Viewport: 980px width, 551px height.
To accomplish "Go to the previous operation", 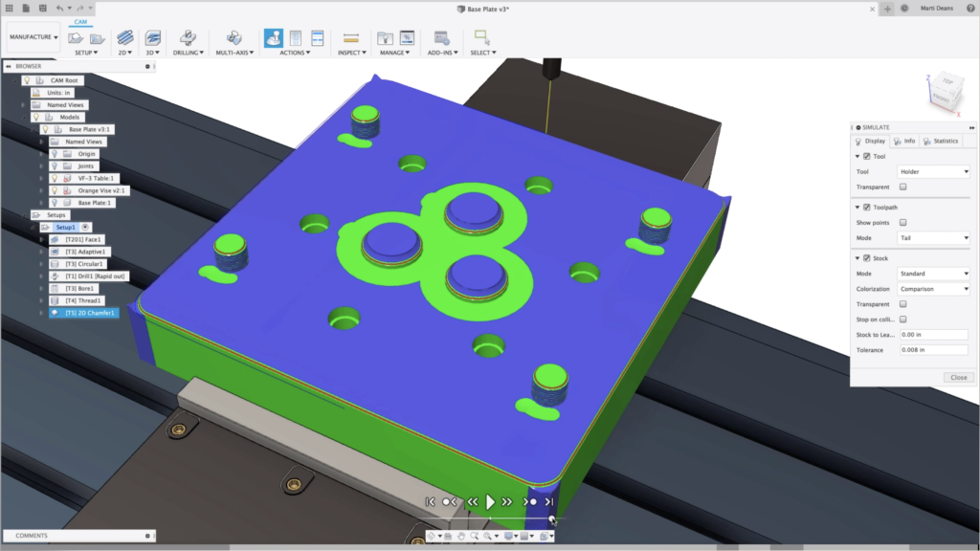I will 450,501.
